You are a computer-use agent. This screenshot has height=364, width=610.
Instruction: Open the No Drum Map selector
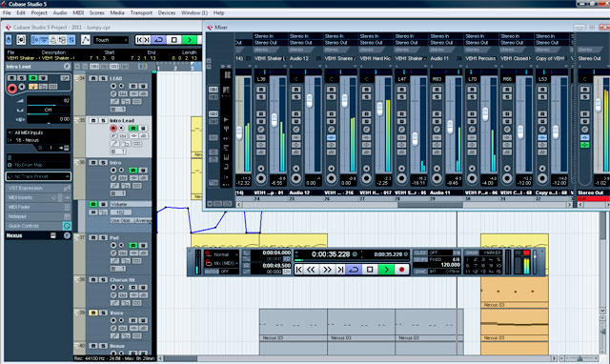click(38, 165)
